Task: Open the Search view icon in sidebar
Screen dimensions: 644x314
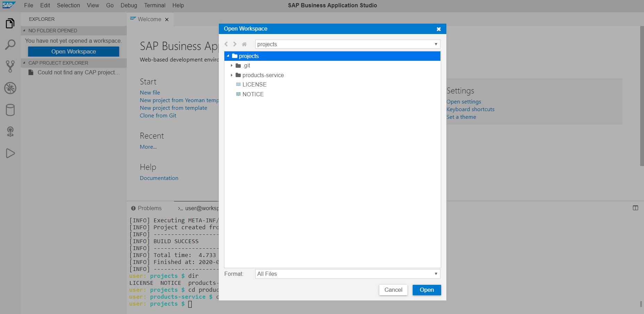Action: pos(10,44)
